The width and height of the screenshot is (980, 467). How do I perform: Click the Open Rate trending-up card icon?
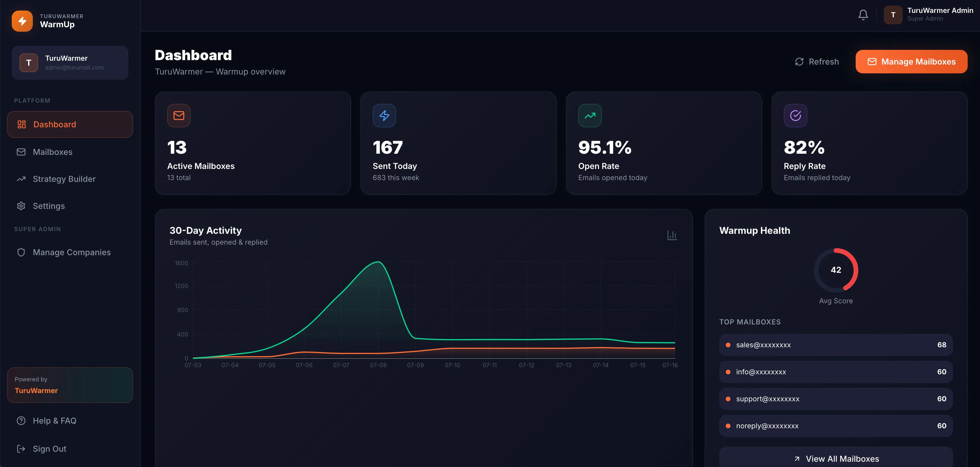(x=590, y=115)
